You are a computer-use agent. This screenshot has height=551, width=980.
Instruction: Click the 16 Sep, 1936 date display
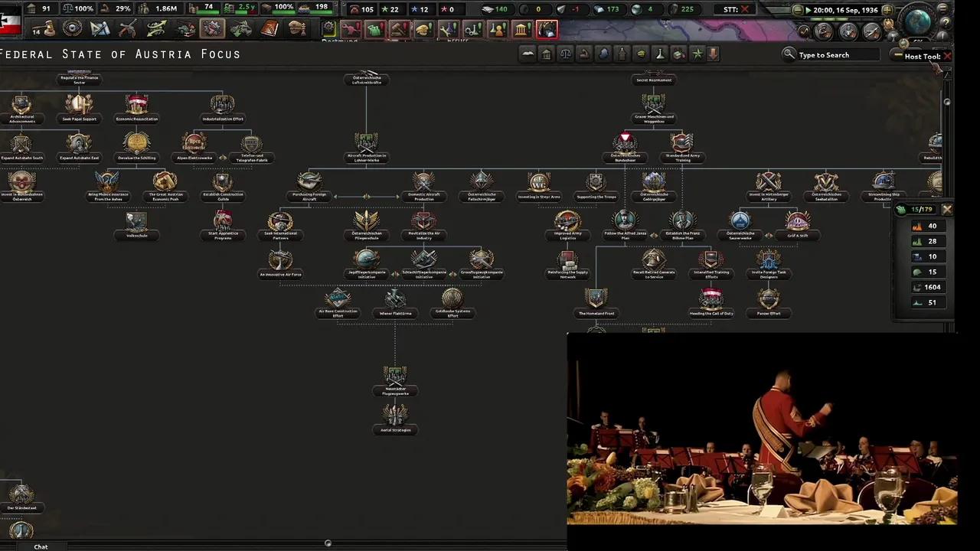(x=845, y=11)
